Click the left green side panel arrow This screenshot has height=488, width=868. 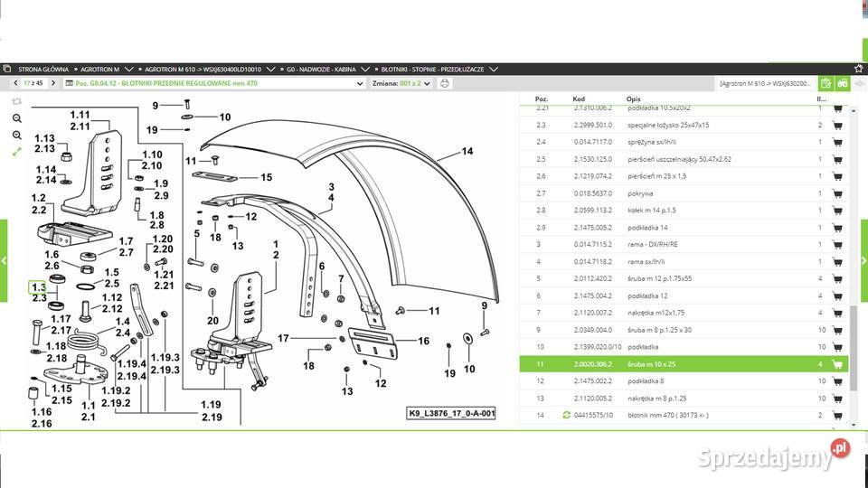coord(4,260)
